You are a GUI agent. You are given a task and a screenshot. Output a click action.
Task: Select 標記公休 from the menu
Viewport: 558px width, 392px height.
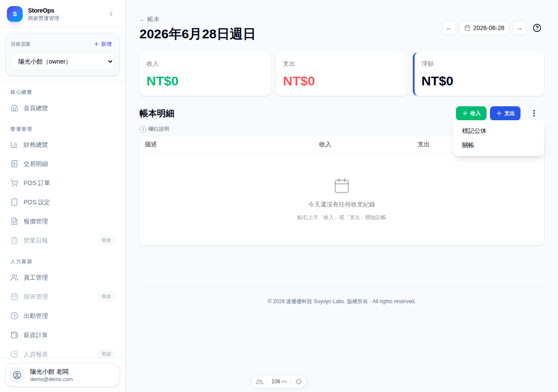coord(499,131)
